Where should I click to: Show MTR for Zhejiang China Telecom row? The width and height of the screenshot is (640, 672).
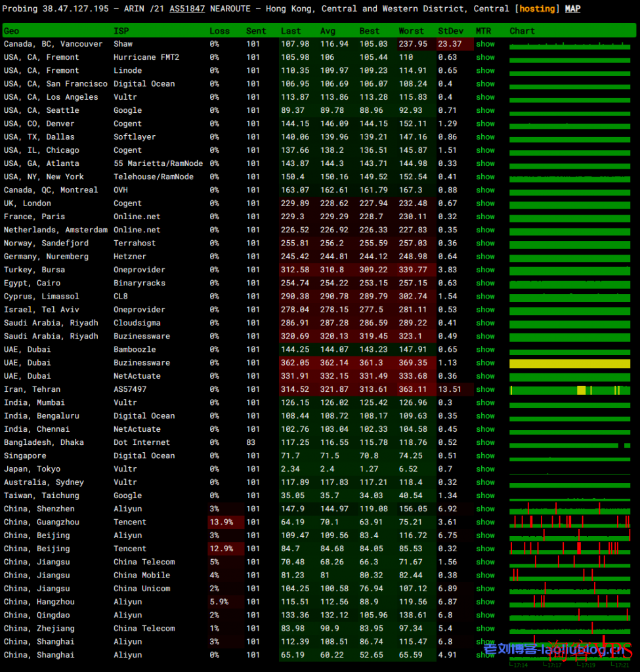coord(485,628)
